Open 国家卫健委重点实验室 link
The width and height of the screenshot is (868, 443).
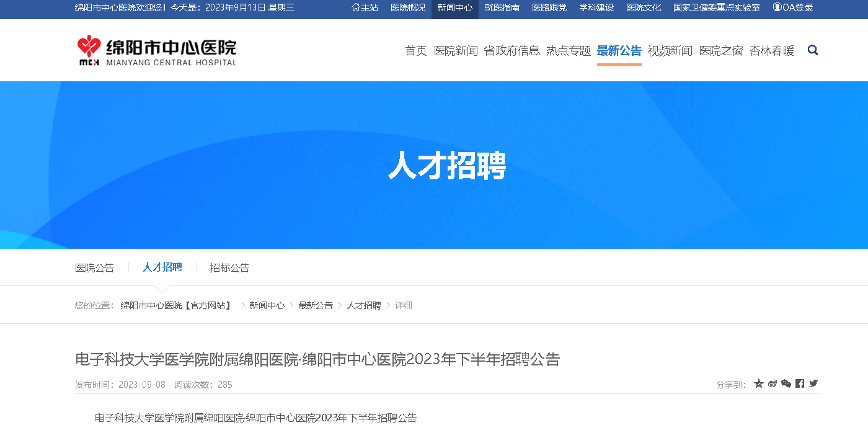(717, 8)
